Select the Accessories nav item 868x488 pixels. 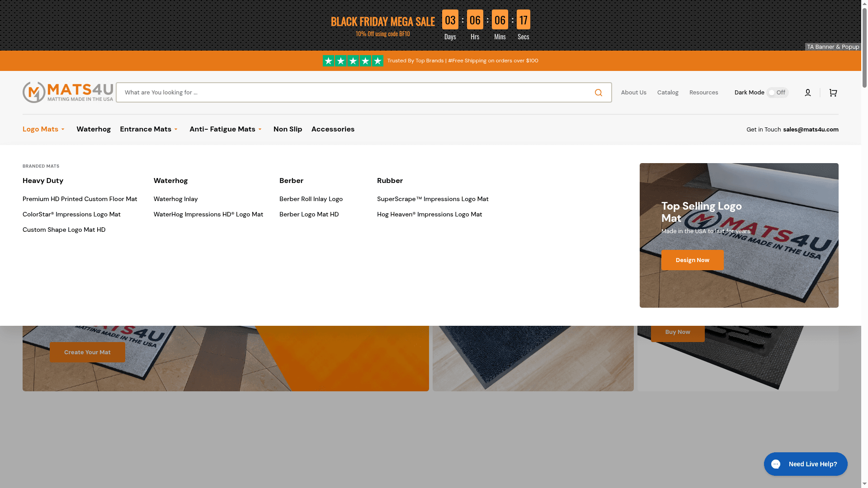pos(333,129)
